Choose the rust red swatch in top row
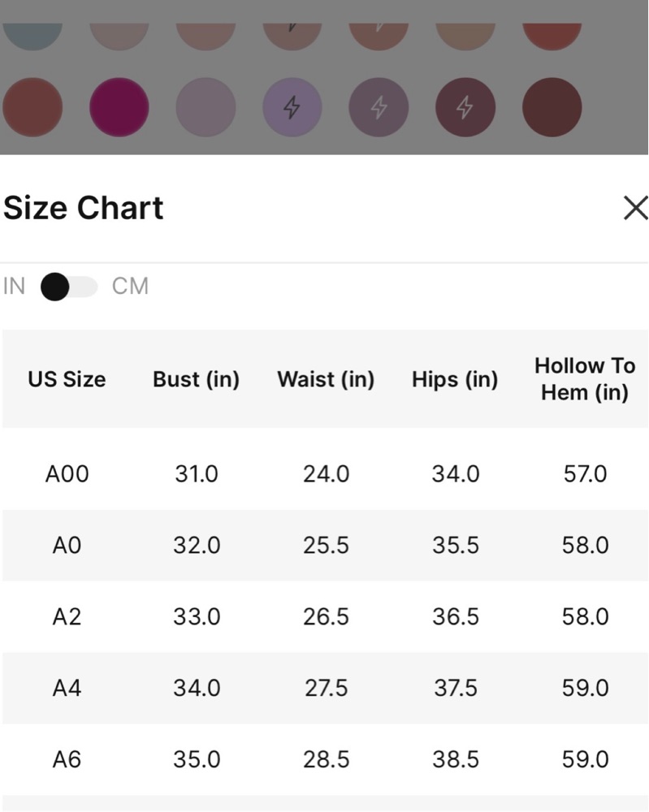This screenshot has width=649, height=812. (552, 37)
